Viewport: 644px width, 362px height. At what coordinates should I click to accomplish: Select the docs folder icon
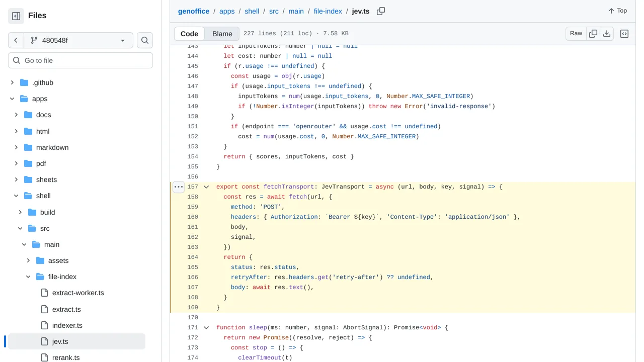(x=28, y=115)
